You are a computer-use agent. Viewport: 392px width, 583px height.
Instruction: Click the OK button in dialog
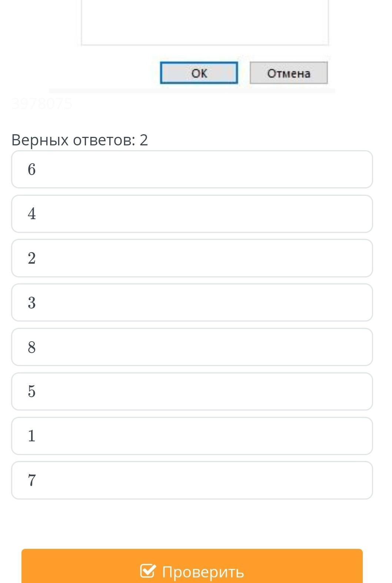point(199,73)
